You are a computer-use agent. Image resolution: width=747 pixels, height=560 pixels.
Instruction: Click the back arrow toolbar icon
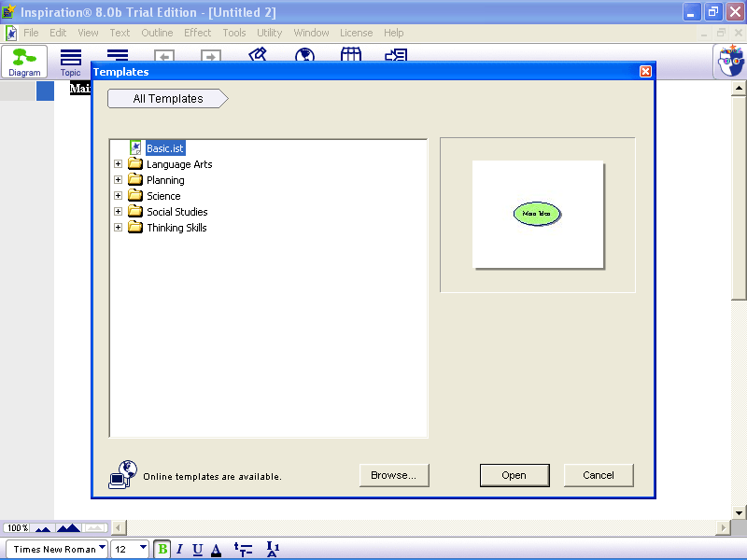tap(164, 56)
